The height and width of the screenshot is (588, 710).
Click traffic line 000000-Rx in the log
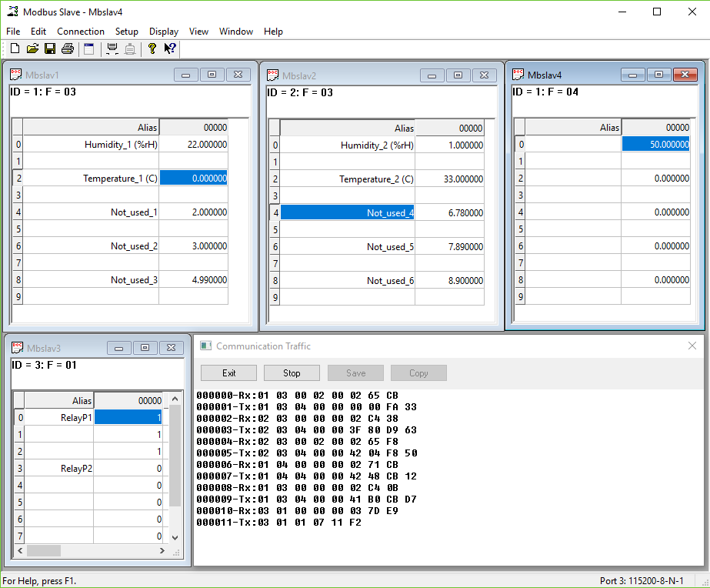298,396
